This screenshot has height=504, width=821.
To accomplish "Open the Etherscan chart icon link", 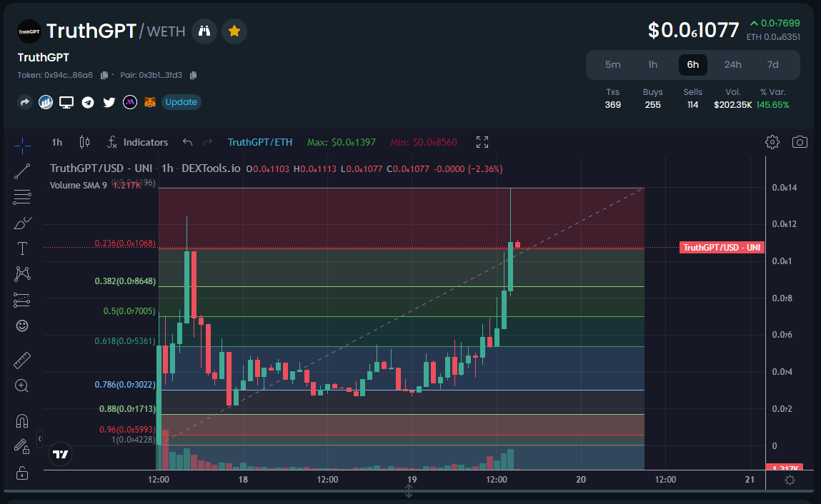I will click(x=46, y=102).
